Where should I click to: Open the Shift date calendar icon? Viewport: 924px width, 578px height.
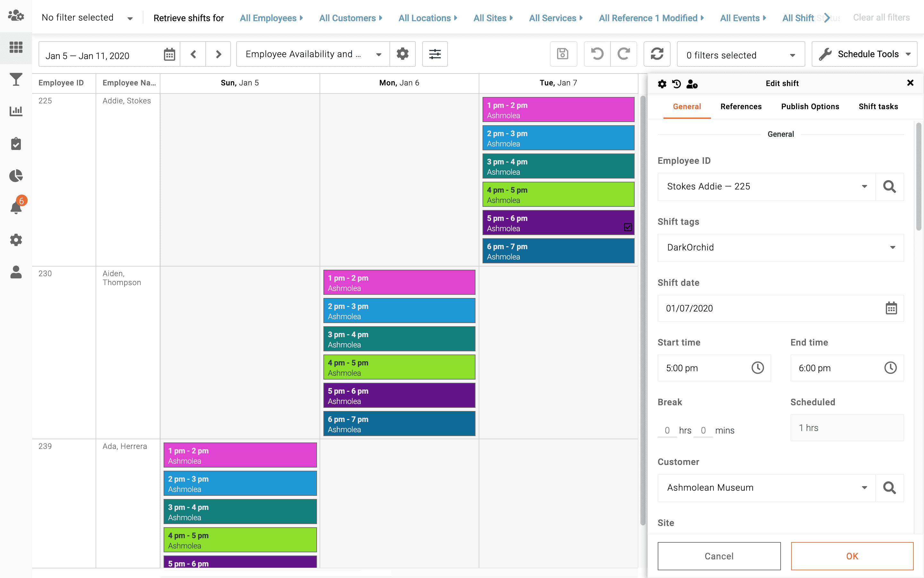891,308
